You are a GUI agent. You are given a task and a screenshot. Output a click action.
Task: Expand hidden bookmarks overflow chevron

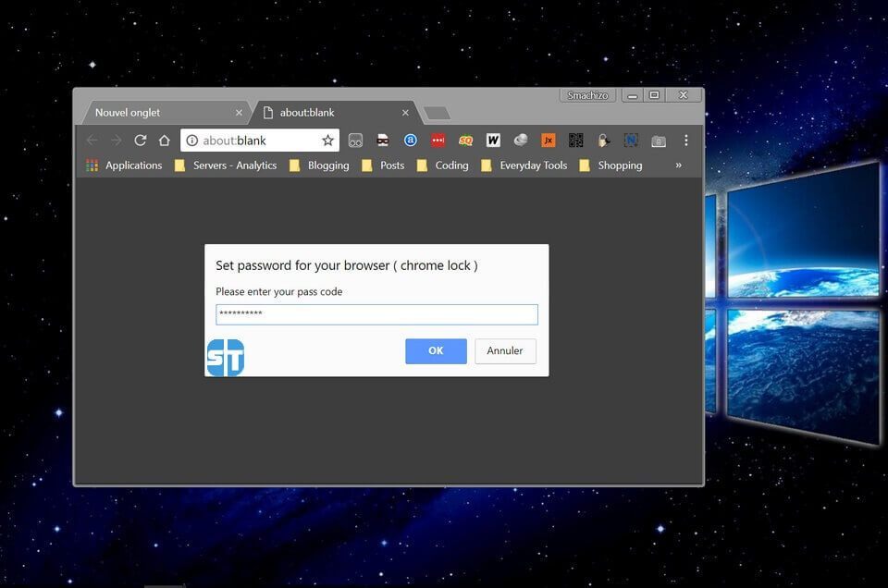coord(678,165)
